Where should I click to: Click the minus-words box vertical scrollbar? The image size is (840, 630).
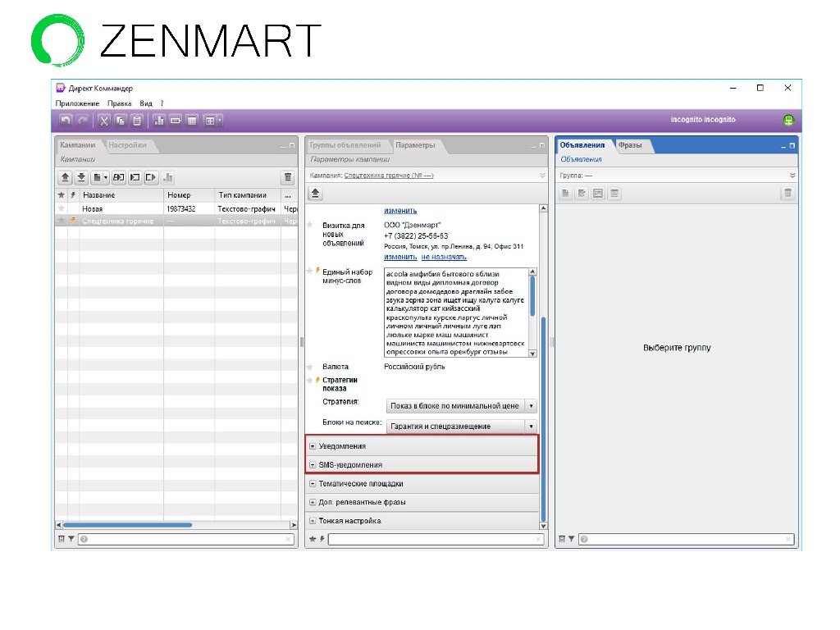532,295
